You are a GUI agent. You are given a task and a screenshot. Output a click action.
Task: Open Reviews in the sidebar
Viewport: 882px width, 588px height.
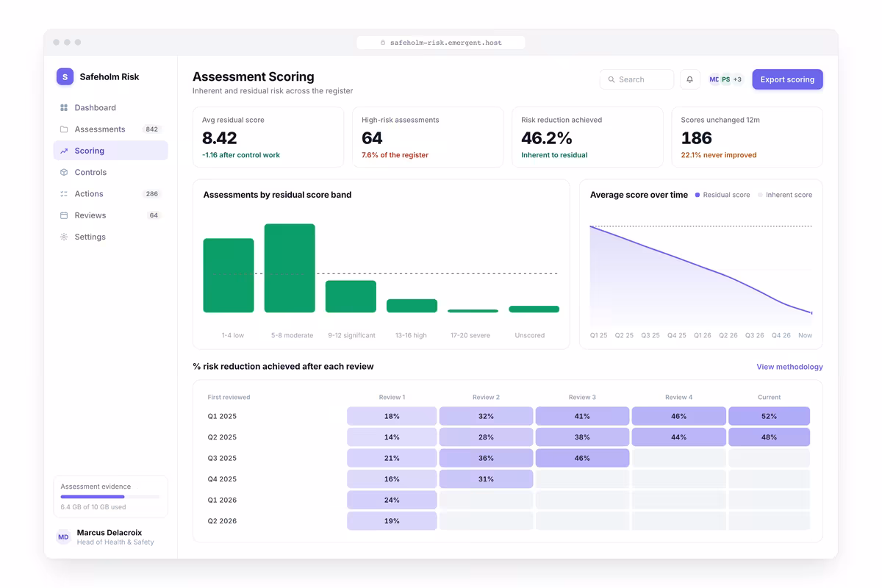click(x=110, y=215)
